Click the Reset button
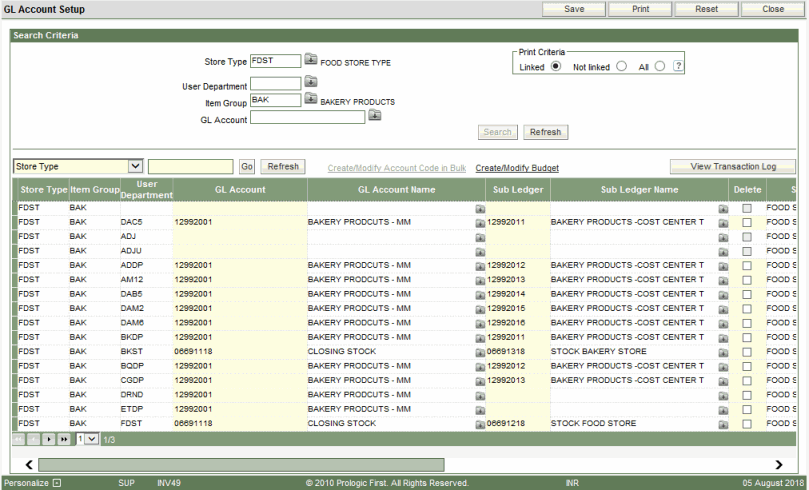Screen dimensions: 809x490 click(706, 9)
